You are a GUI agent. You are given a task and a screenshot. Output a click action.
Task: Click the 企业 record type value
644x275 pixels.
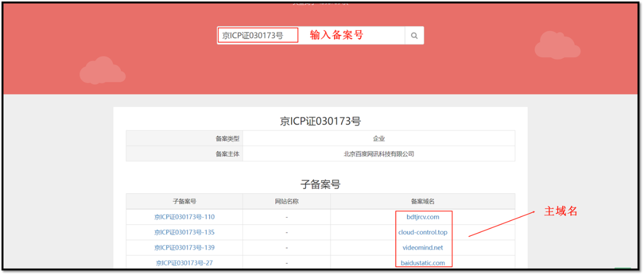379,138
